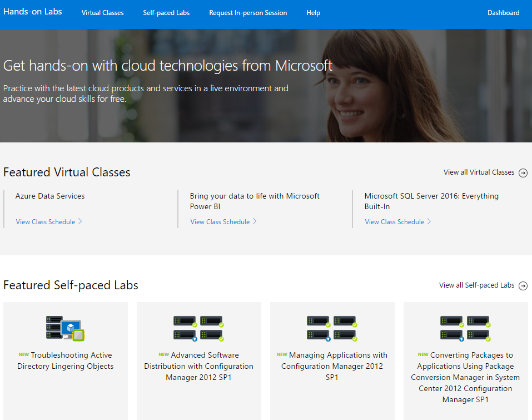
Task: View Class Schedule for Azure Data Services
Action: pos(46,222)
